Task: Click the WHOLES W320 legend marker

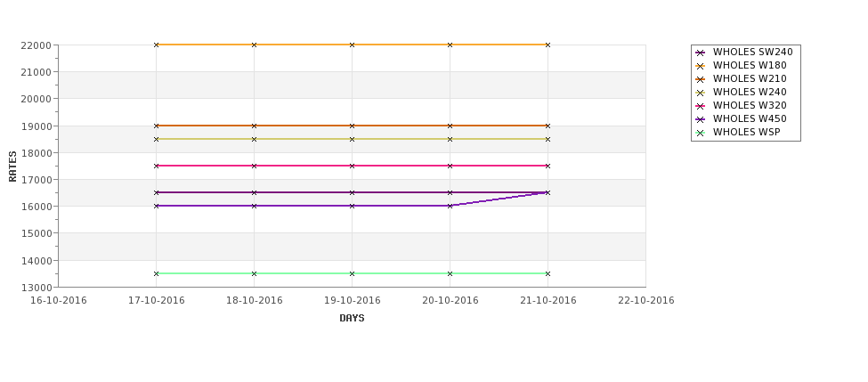Action: tap(701, 106)
